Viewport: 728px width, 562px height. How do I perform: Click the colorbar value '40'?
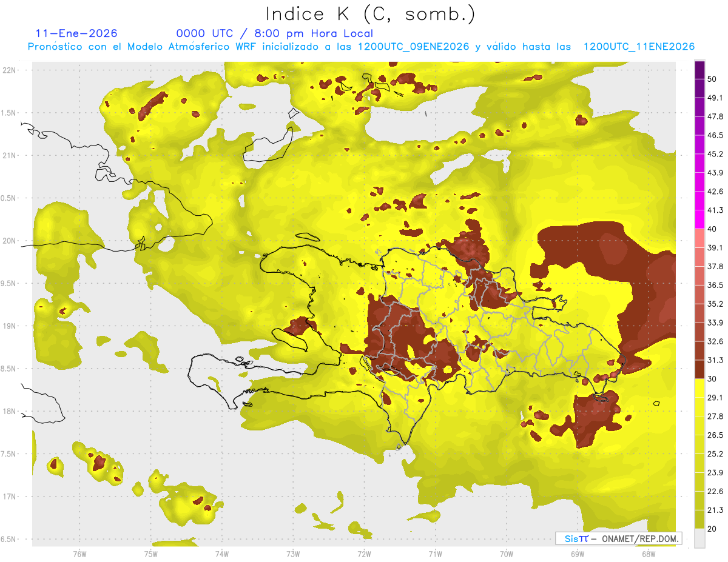[x=713, y=229]
